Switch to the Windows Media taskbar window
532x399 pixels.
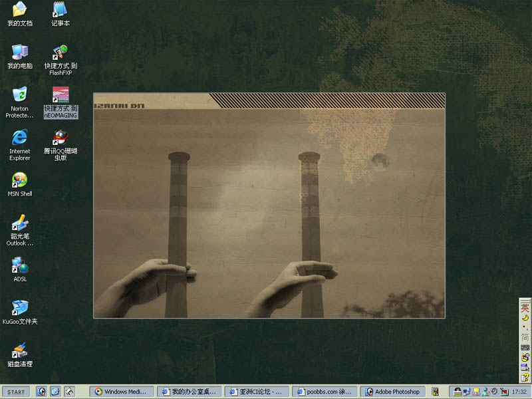(x=122, y=392)
